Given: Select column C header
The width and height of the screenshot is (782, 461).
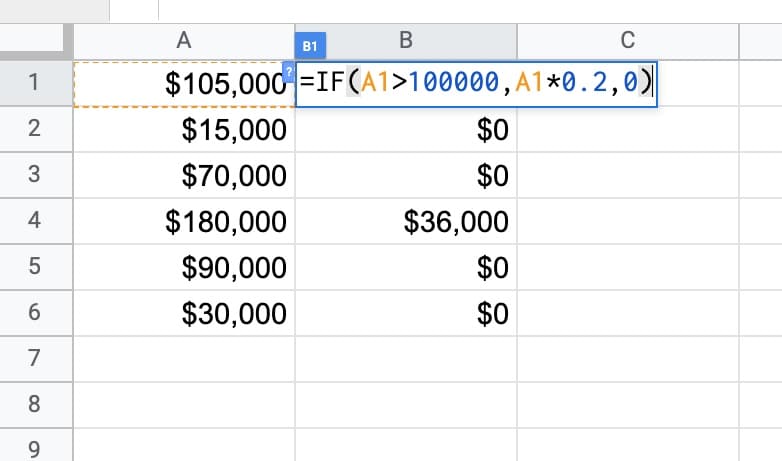Looking at the screenshot, I should pyautogui.click(x=627, y=39).
